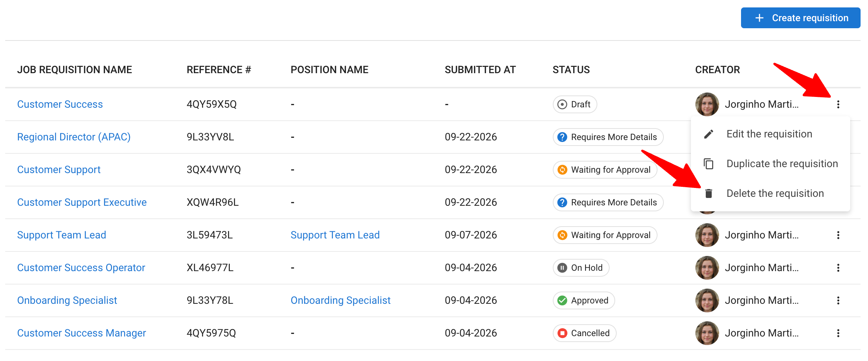Open the Customer Success Manager requisition
The height and width of the screenshot is (361, 868).
(81, 333)
